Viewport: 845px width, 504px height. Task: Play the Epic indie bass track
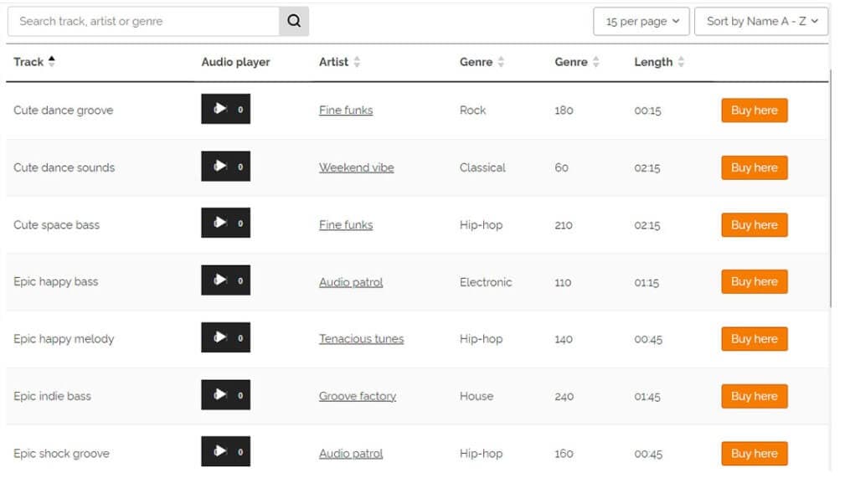(x=219, y=395)
